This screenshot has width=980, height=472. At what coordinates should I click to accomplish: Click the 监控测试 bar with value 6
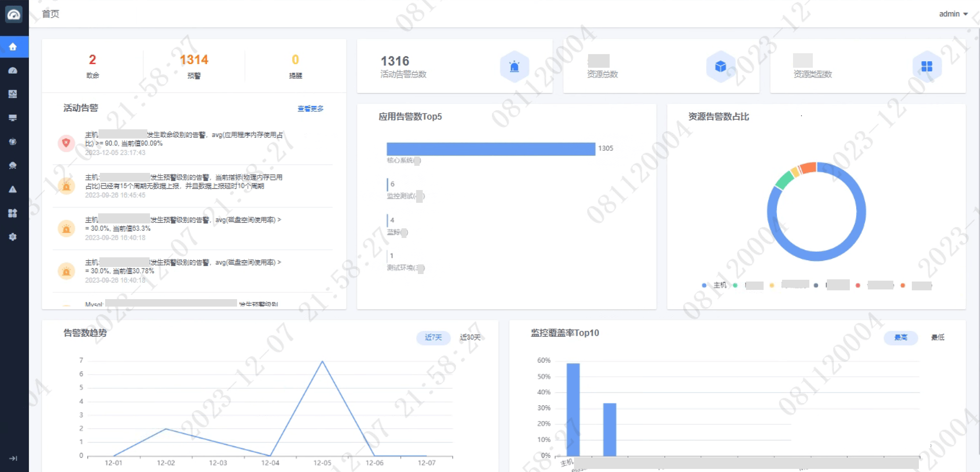388,184
